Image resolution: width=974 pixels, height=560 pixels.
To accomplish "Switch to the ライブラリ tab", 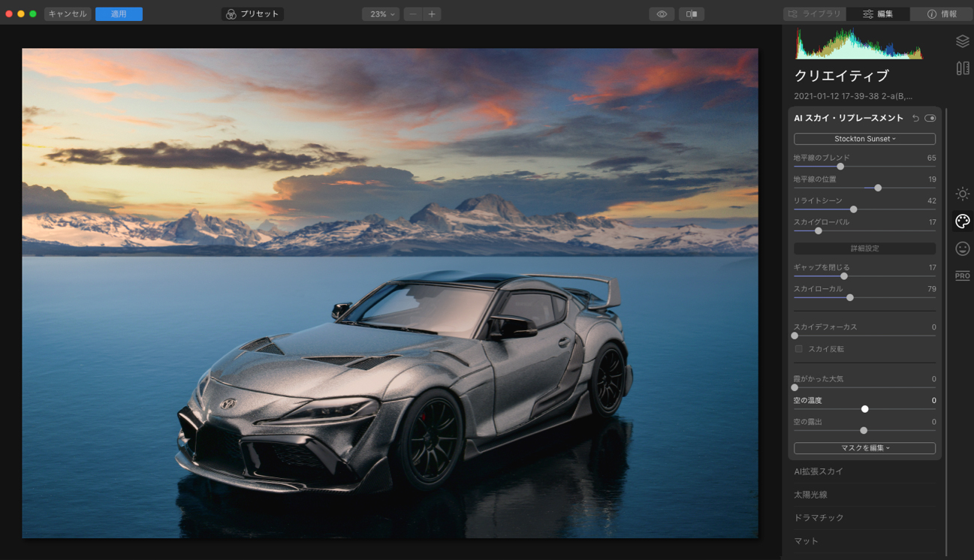I will pyautogui.click(x=815, y=14).
